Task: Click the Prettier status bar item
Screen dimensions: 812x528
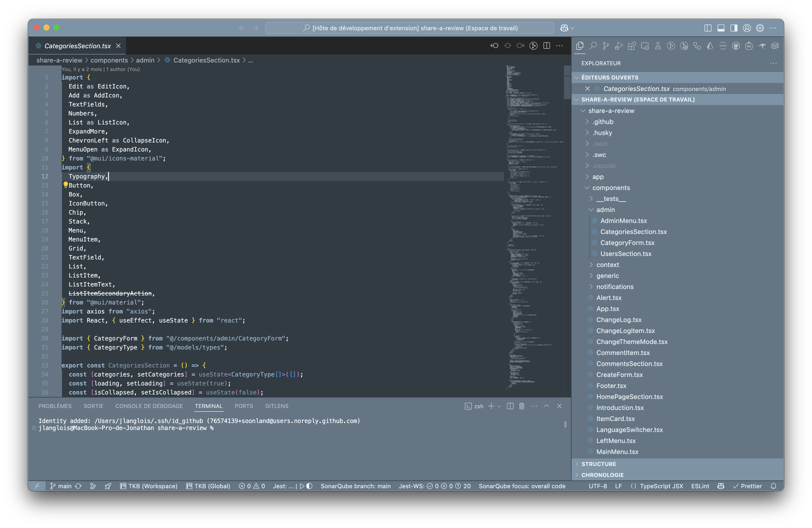Action: [747, 486]
